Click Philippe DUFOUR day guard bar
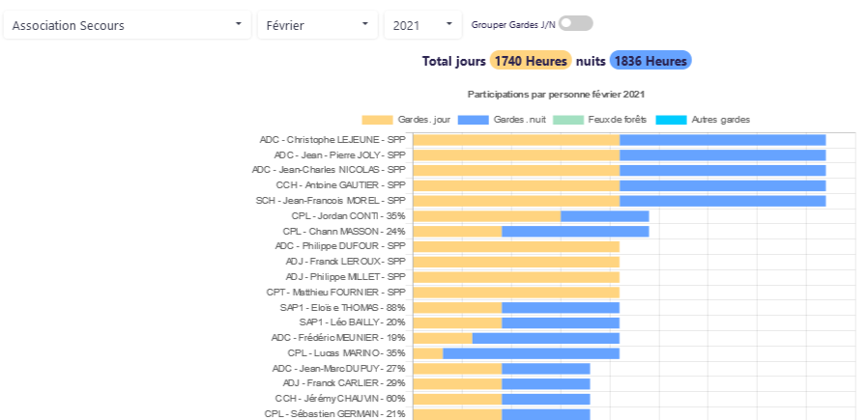 [515, 246]
